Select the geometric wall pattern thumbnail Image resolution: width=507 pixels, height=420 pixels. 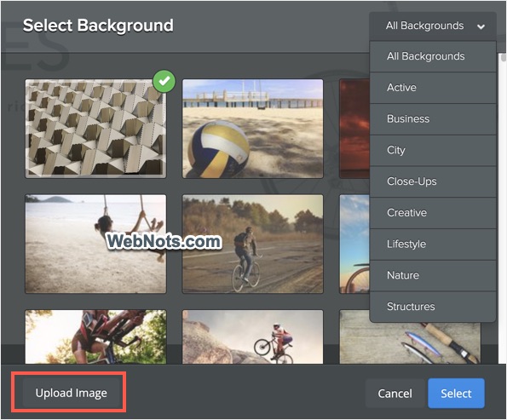coord(95,129)
